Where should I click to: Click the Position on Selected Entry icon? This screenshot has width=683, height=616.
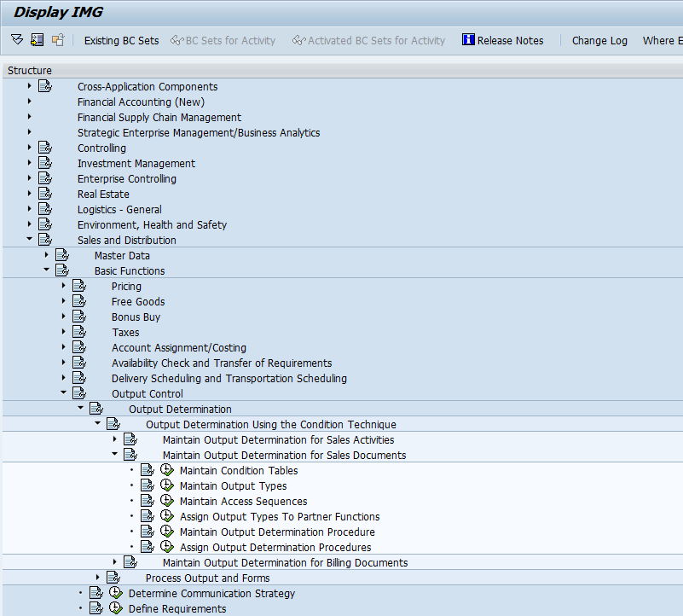point(37,39)
